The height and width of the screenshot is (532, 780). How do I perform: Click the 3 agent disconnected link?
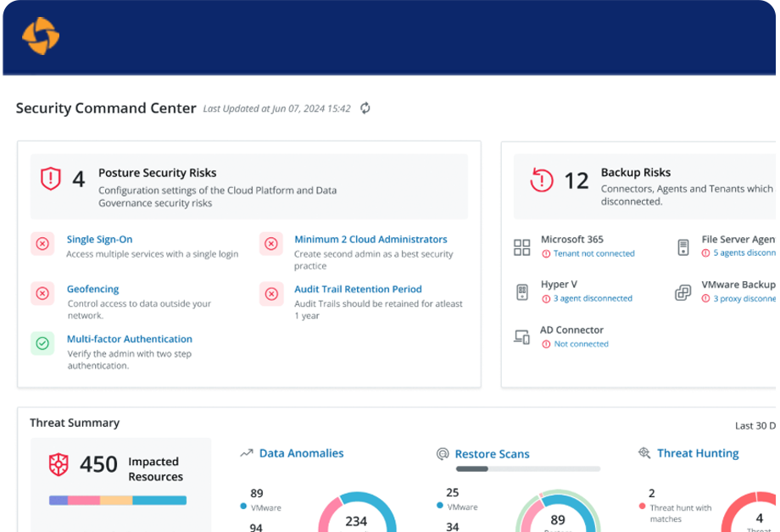tap(593, 298)
